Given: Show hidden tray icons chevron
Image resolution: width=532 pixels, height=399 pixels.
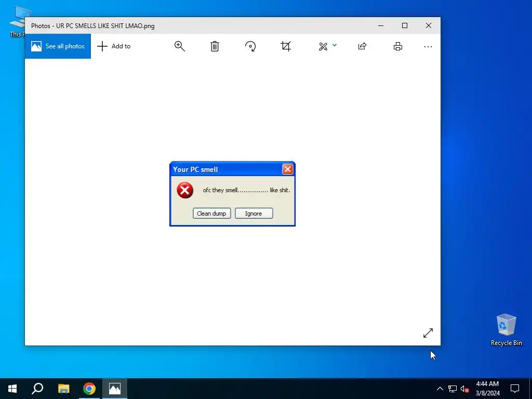Looking at the screenshot, I should 440,389.
